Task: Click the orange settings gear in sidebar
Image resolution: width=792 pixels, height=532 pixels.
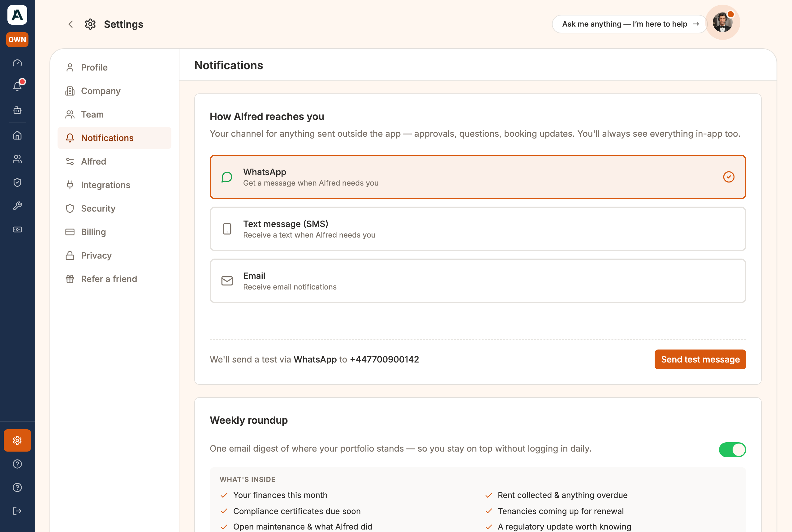Action: (17, 440)
